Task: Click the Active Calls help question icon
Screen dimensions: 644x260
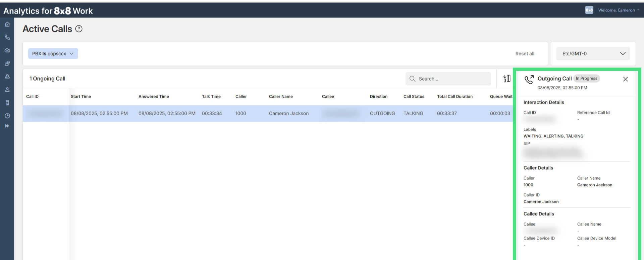Action: point(79,29)
